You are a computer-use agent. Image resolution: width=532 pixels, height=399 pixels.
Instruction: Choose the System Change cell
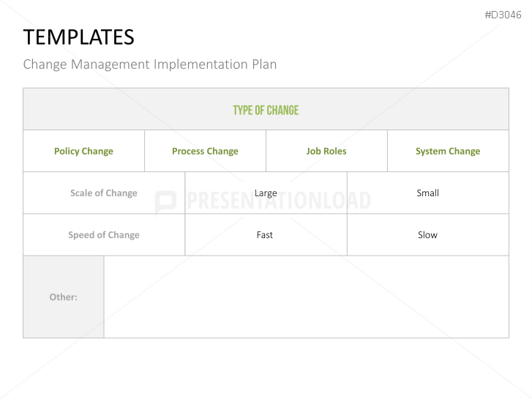coord(448,152)
